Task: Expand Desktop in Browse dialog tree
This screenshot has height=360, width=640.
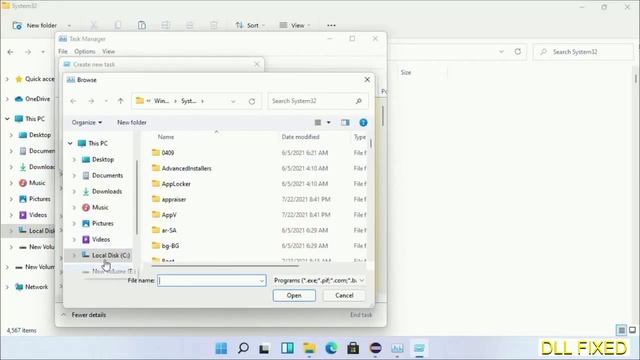Action: tap(74, 160)
